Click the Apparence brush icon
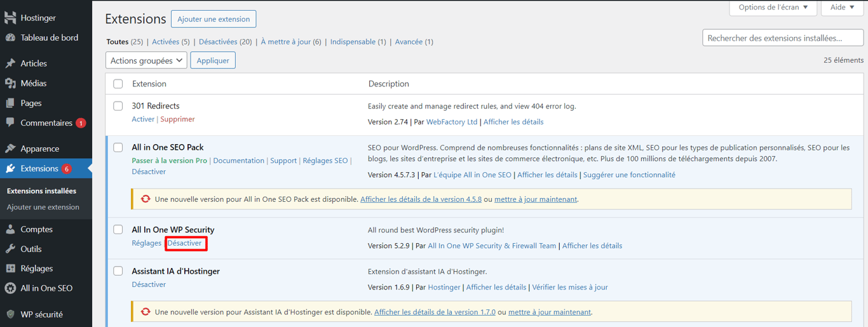The height and width of the screenshot is (327, 868). click(x=10, y=149)
